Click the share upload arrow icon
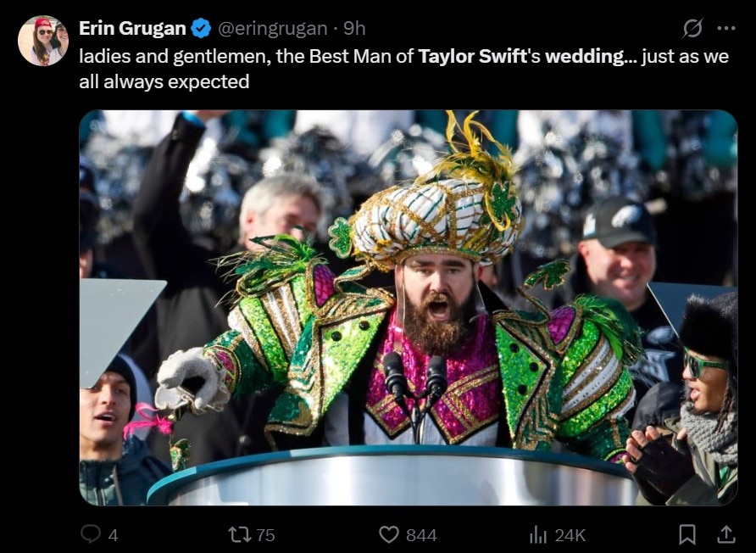This screenshot has width=756, height=553. tap(726, 534)
